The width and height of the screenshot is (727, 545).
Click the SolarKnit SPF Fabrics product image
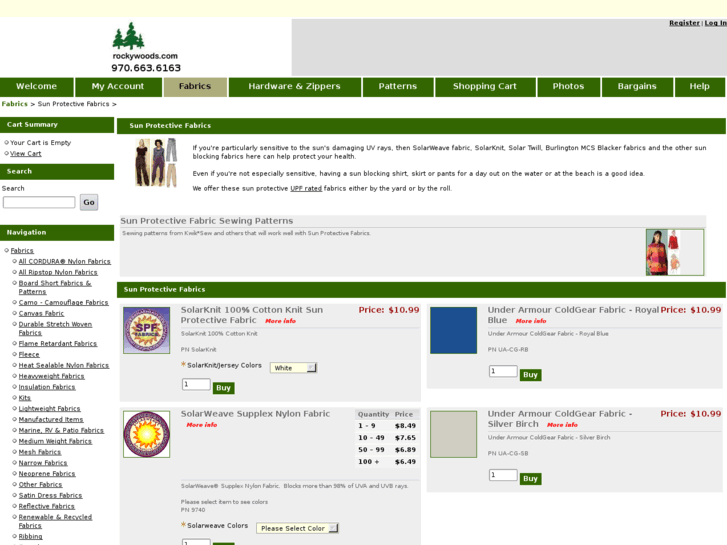coord(147,330)
